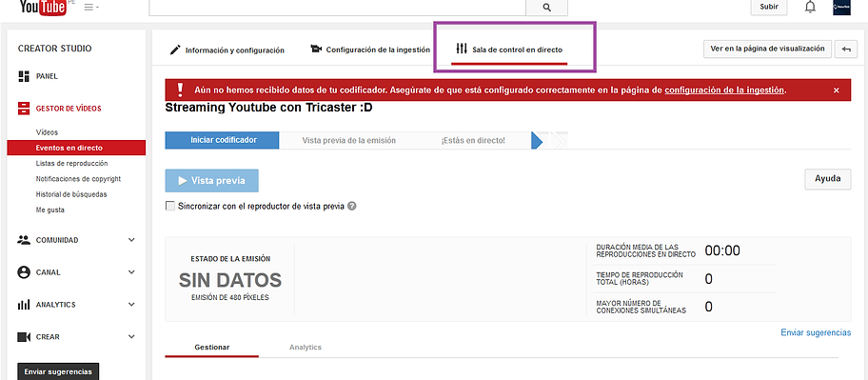Screen dimensions: 868x380
Task: Toggle Sincronizar con el reproductor checkbox
Action: (x=170, y=206)
